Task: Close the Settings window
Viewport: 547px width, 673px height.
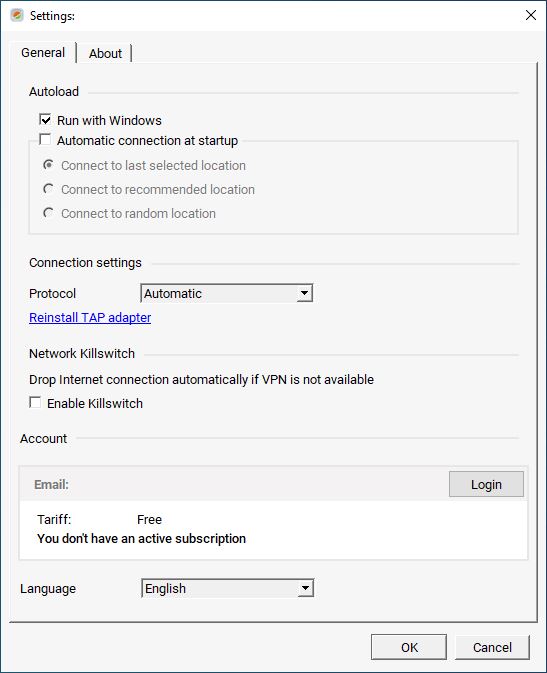Action: pyautogui.click(x=531, y=15)
